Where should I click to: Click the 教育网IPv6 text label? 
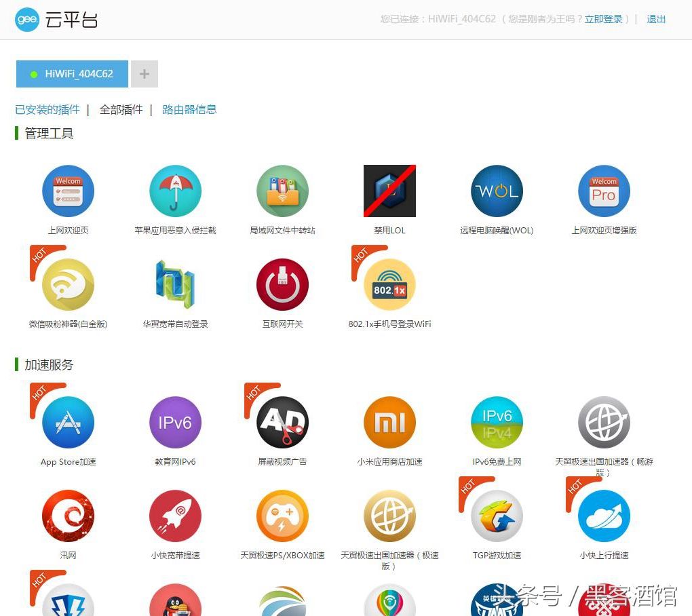[x=175, y=461]
